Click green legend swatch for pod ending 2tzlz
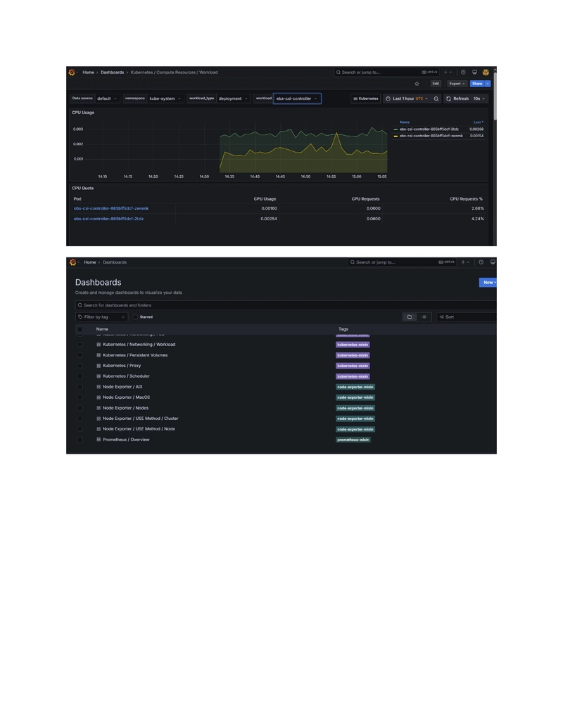 click(x=396, y=129)
